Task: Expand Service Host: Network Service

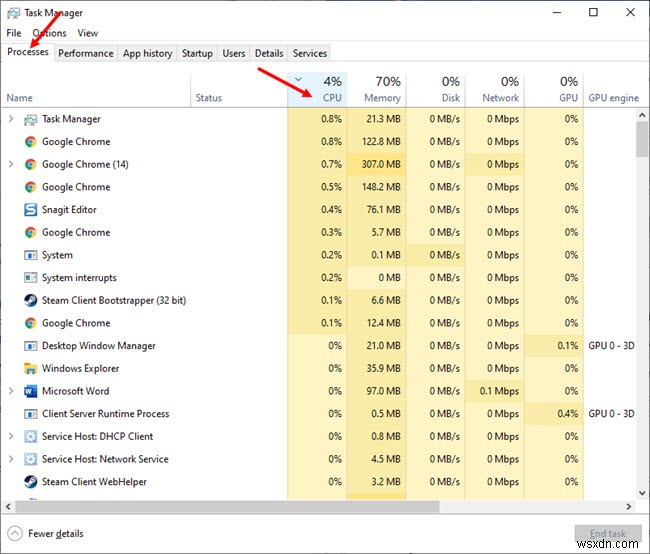Action: 11,459
